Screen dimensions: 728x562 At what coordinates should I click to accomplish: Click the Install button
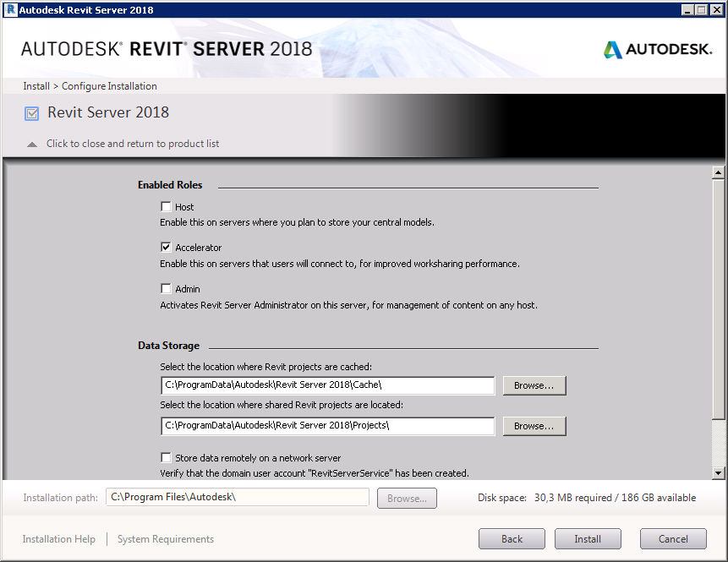click(x=588, y=539)
